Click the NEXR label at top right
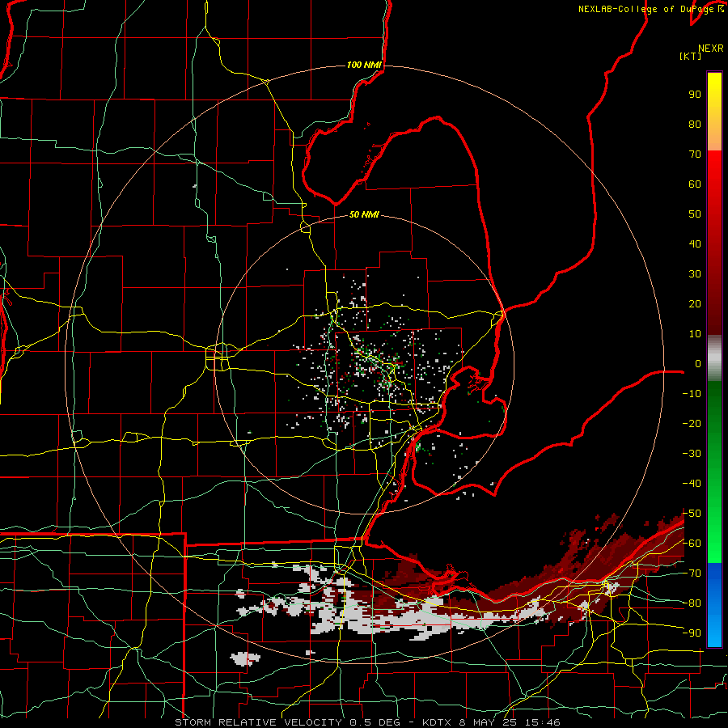The height and width of the screenshot is (728, 728). (711, 49)
